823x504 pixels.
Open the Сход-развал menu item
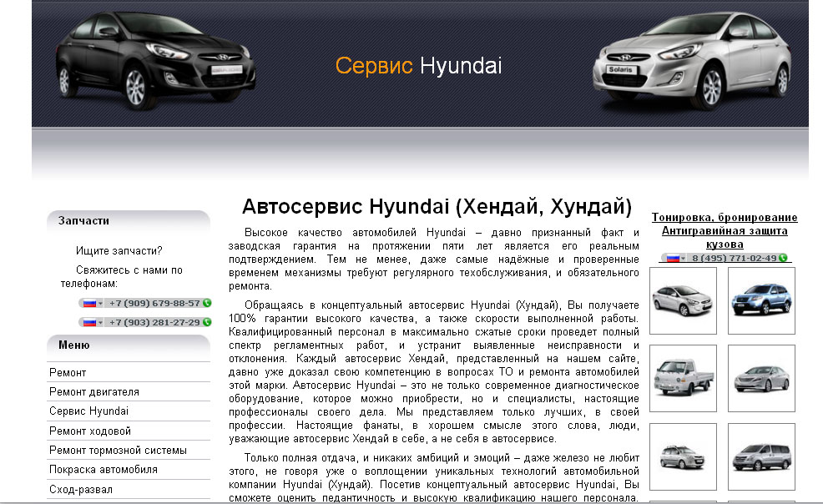coord(128,489)
